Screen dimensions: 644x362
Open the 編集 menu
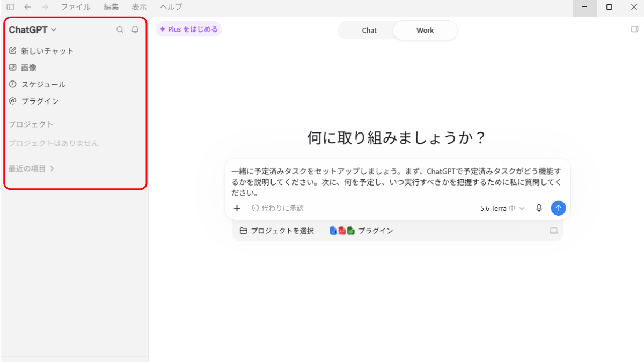[111, 7]
